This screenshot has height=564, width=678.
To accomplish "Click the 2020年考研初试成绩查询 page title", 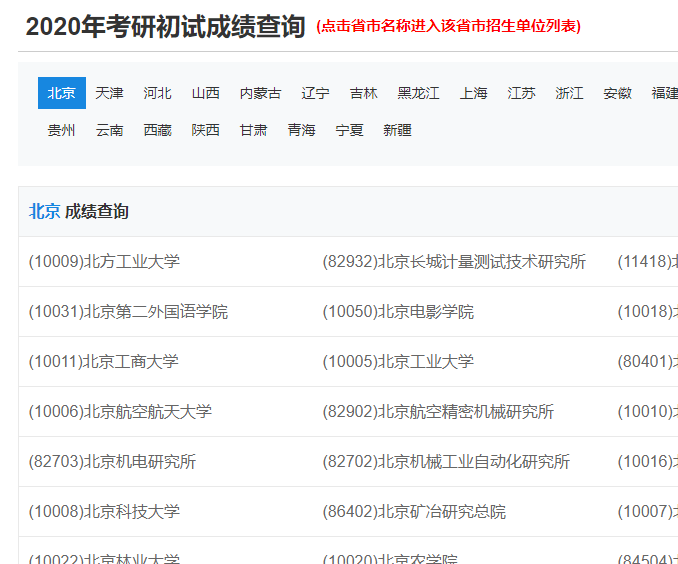I will pos(166,27).
